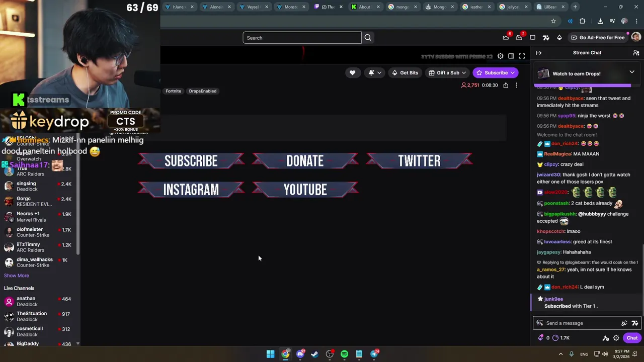
Task: Open whispers speech bubble icon
Action: [x=532, y=38]
